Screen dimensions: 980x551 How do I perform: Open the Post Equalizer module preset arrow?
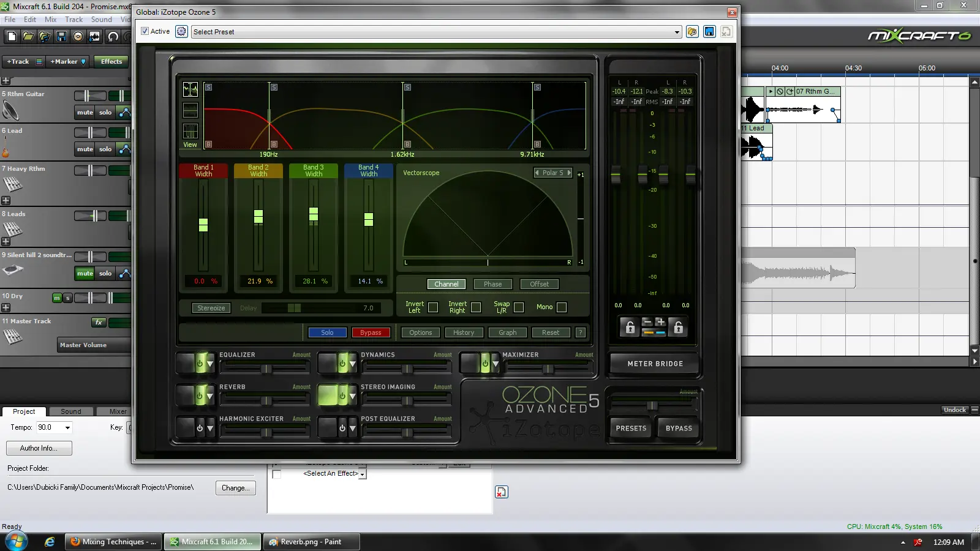[x=353, y=428]
